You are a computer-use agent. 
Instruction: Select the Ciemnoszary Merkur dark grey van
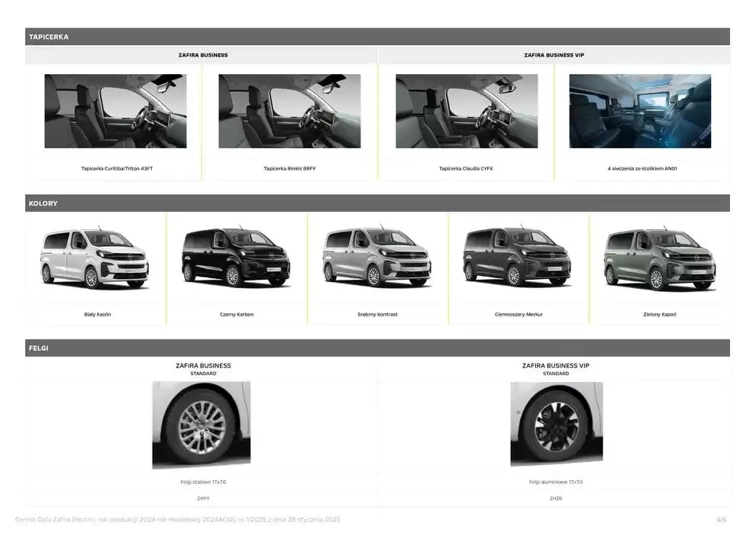pyautogui.click(x=519, y=258)
